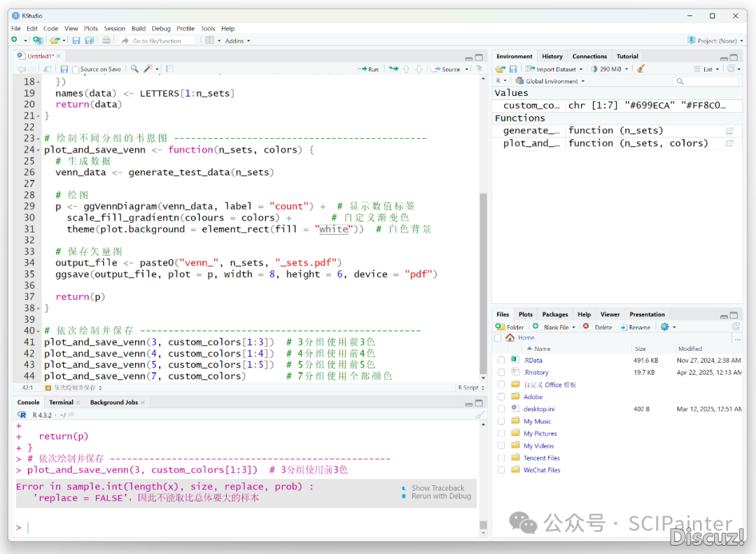This screenshot has width=756, height=554.
Task: Switch to the Terminal tab
Action: tap(61, 403)
